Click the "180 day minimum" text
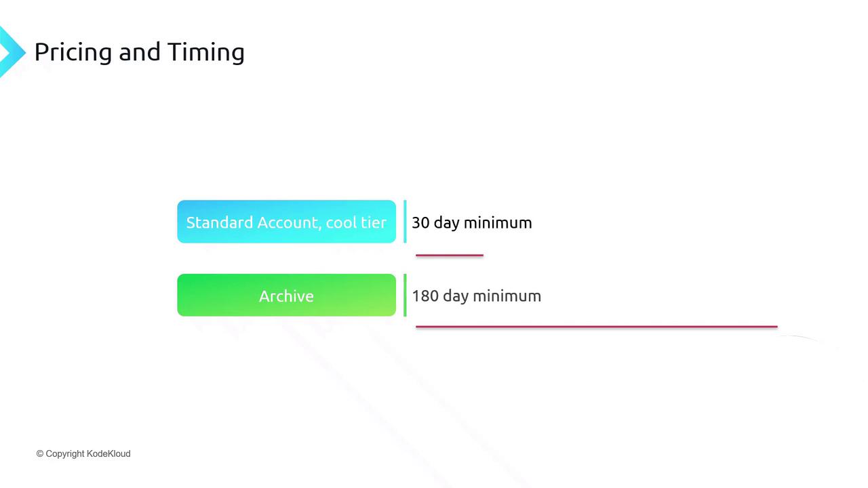Screen dimensions: 868x488 tap(476, 296)
